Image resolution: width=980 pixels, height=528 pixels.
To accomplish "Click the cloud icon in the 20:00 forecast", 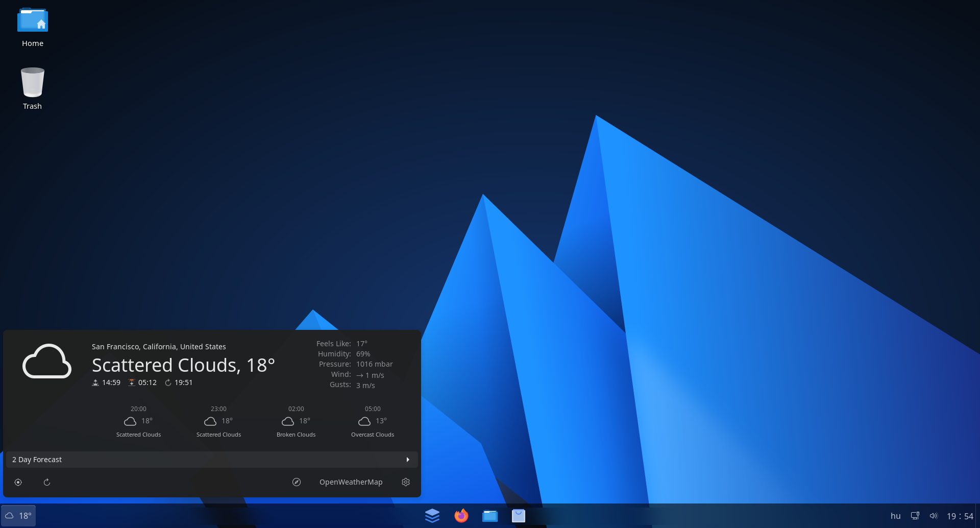I will pyautogui.click(x=130, y=421).
